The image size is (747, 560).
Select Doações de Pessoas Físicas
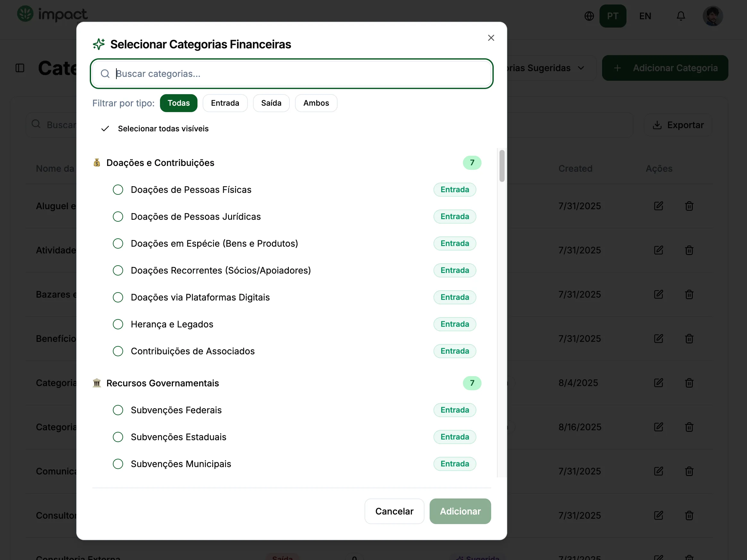coord(118,190)
